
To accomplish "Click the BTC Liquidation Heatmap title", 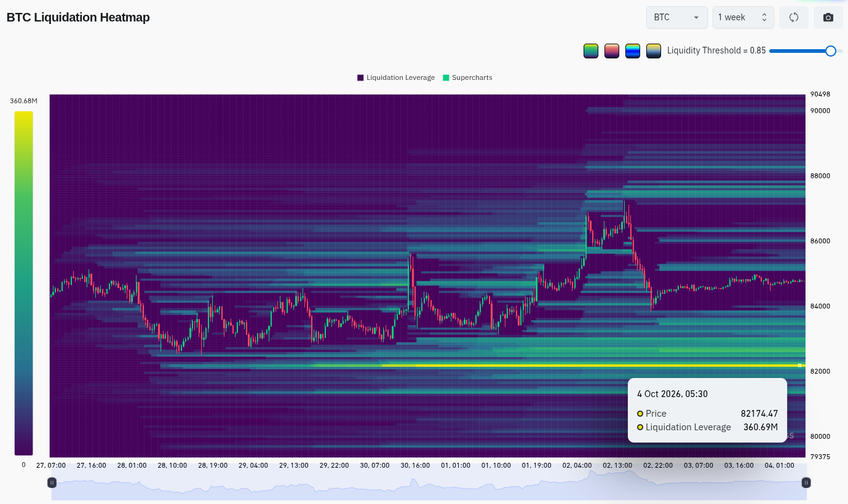I will [x=78, y=17].
